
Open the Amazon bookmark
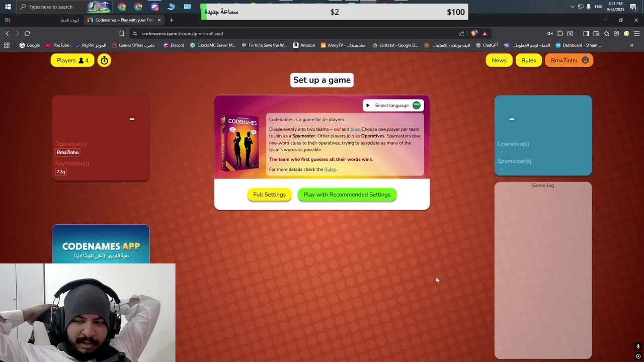pos(304,45)
